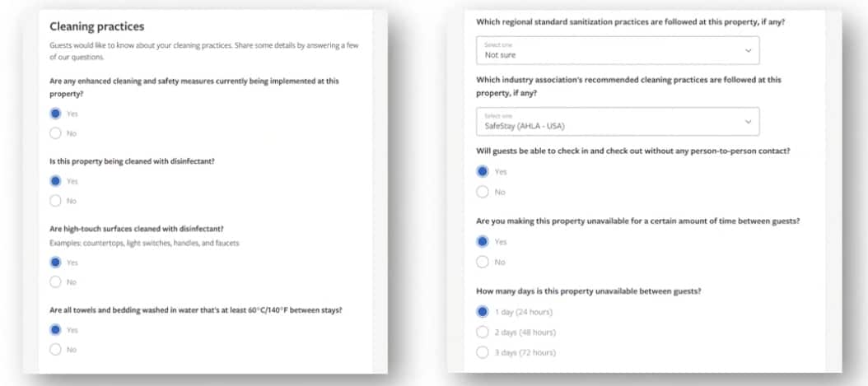Screen dimensions: 868x386
Task: Select the 2 days (48 hours) option
Action: click(483, 333)
